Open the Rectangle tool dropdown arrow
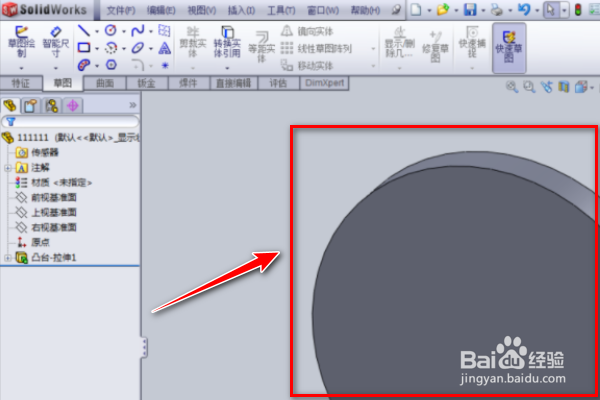Image resolution: width=600 pixels, height=400 pixels. (x=97, y=49)
